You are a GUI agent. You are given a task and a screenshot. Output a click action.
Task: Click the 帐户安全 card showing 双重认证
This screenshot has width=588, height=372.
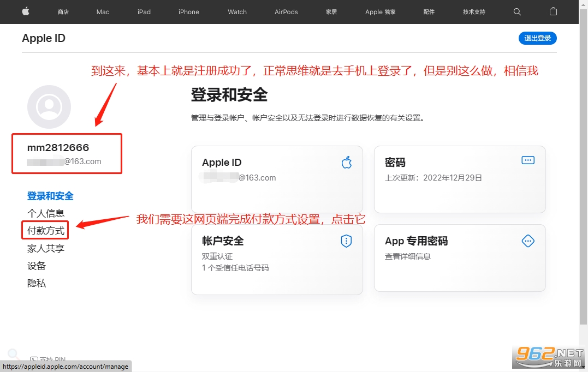(277, 259)
